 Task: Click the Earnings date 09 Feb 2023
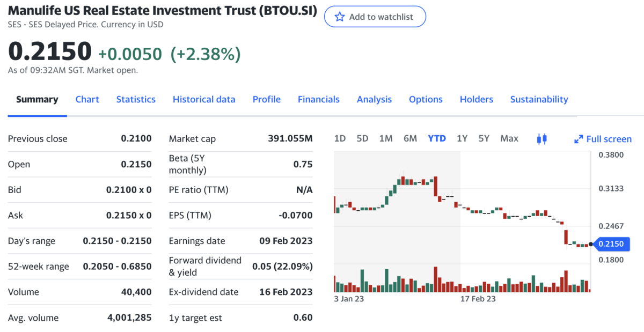[x=286, y=241]
